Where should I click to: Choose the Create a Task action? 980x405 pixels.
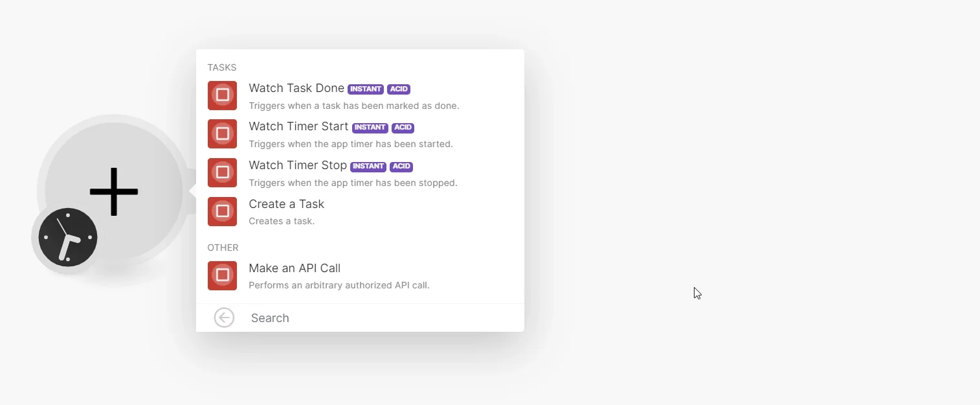point(360,212)
